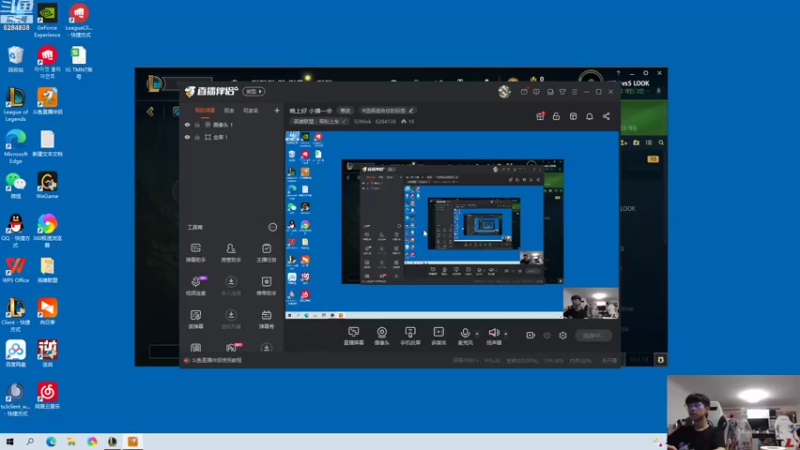Switch to Edge in the taskbar

coord(51,441)
